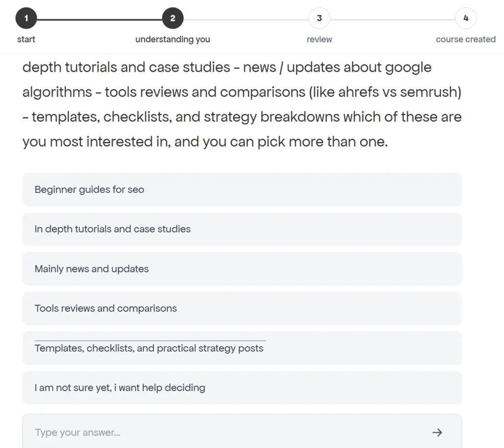Jump to the step 4 circle icon
The height and width of the screenshot is (448, 504).
click(x=466, y=19)
